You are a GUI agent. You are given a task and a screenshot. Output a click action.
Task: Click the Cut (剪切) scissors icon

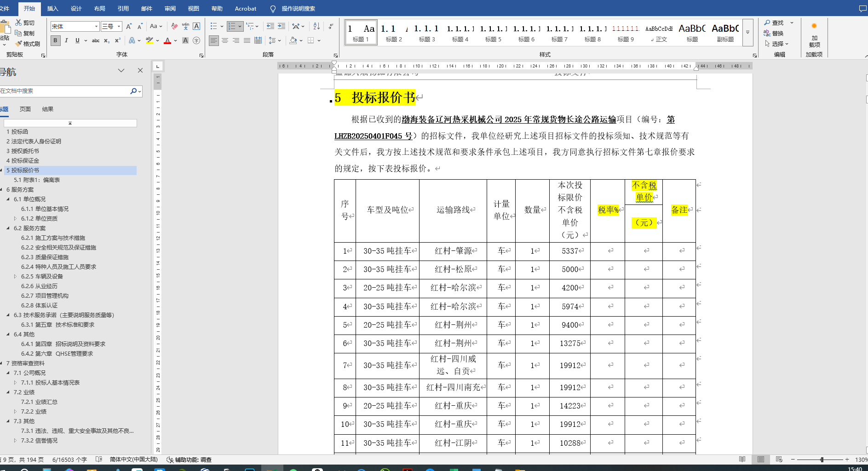pos(18,23)
